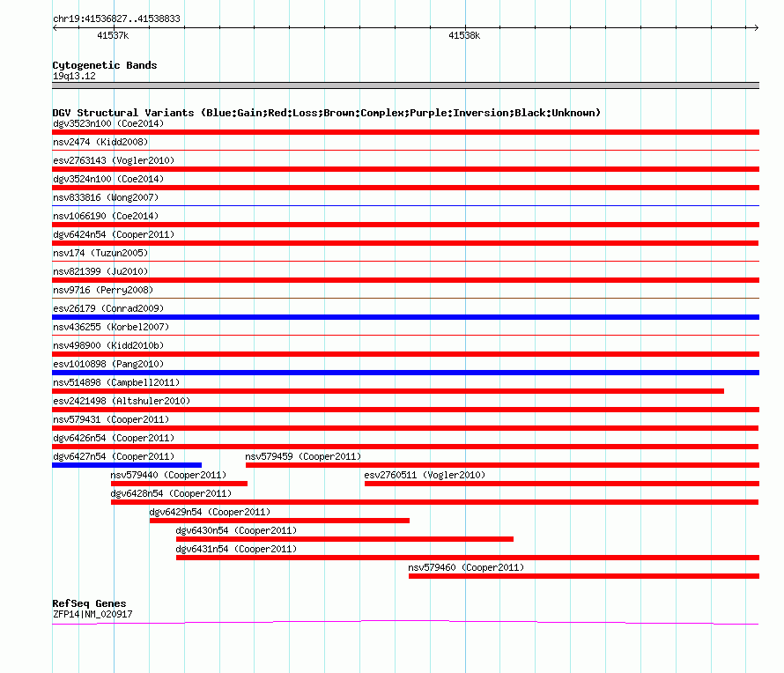This screenshot has width=784, height=673.
Task: Click the chr19:41536827..41538833 coordinate text
Action: (x=116, y=18)
